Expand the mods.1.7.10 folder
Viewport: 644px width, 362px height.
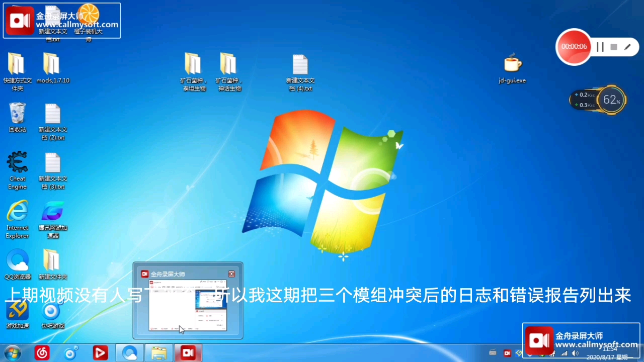pyautogui.click(x=52, y=64)
